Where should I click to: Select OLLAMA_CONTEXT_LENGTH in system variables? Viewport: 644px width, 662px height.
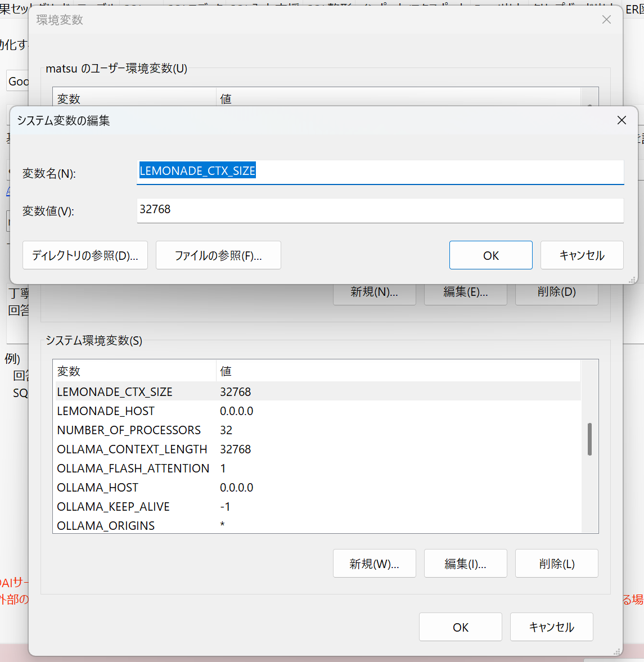pos(132,449)
